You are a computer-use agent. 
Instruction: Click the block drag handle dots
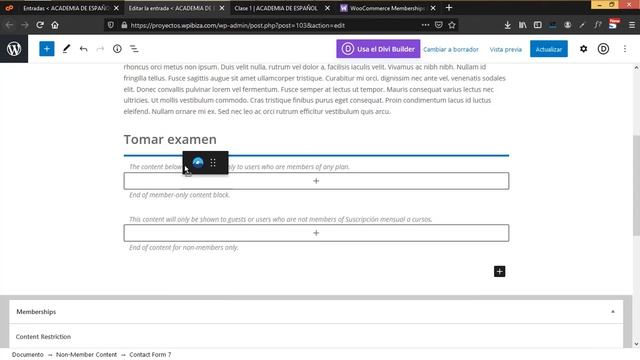tap(213, 162)
